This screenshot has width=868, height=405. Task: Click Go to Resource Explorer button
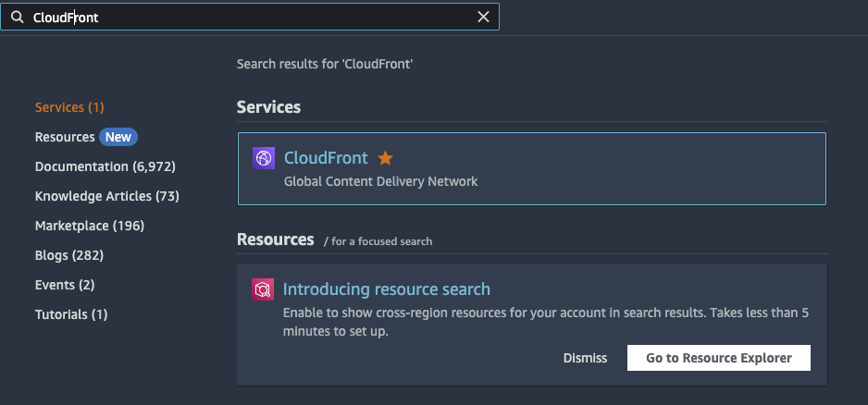(x=718, y=358)
